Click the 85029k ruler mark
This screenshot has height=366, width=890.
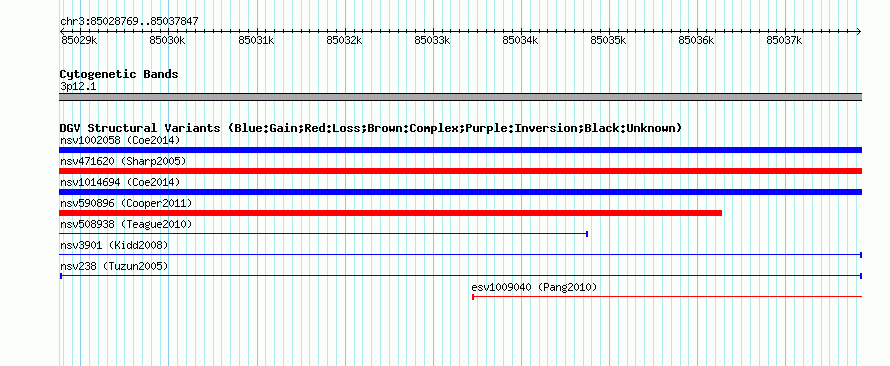pyautogui.click(x=79, y=40)
